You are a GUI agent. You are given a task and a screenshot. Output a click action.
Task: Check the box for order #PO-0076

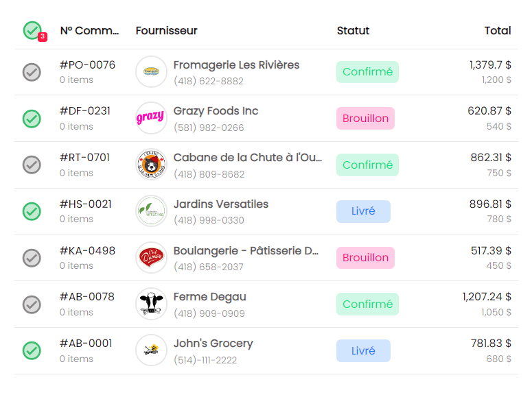point(32,71)
